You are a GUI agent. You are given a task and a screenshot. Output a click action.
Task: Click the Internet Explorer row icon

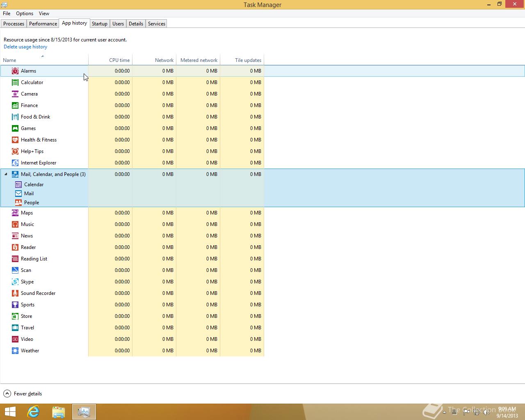pos(15,163)
